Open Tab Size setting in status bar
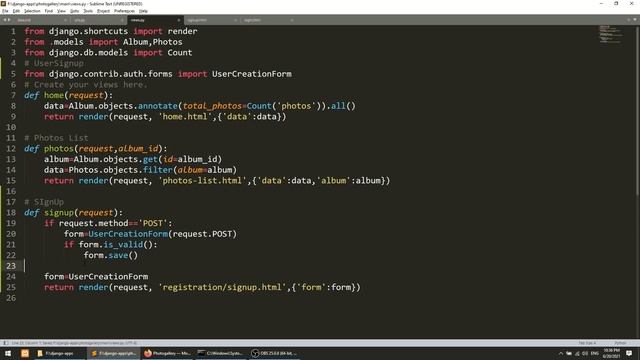 pyautogui.click(x=587, y=343)
